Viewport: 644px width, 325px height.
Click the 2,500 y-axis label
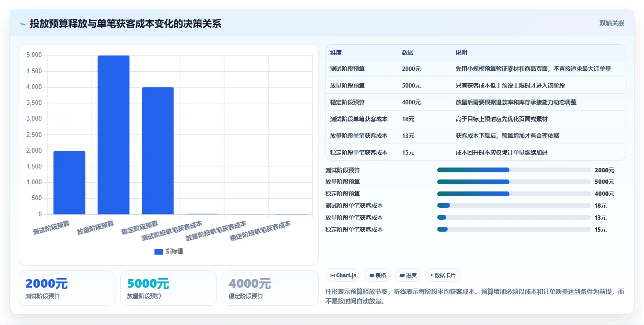coord(34,135)
